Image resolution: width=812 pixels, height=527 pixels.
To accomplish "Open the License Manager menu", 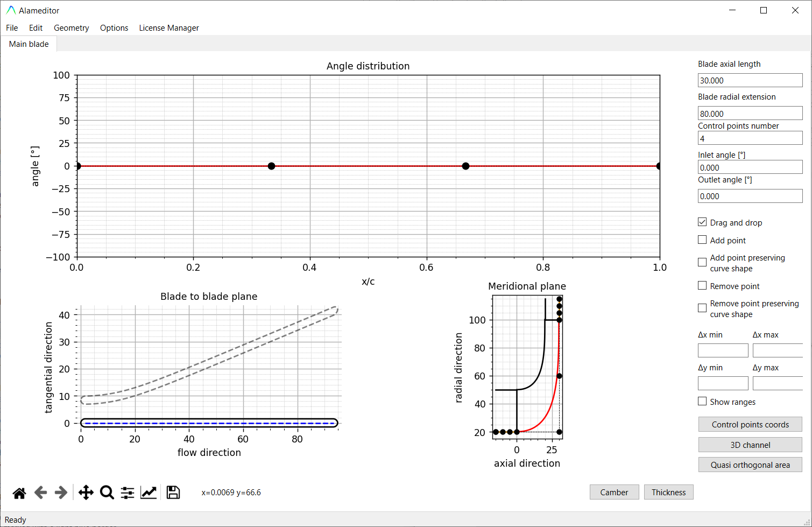I will [x=169, y=28].
